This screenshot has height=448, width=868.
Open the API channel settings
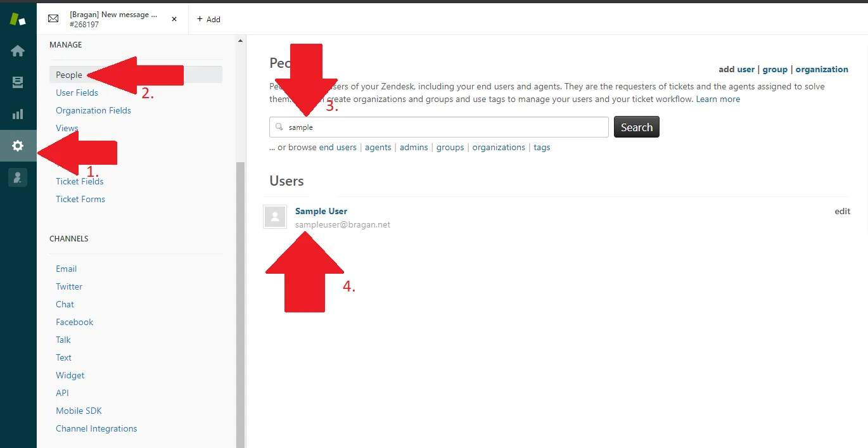(x=62, y=393)
